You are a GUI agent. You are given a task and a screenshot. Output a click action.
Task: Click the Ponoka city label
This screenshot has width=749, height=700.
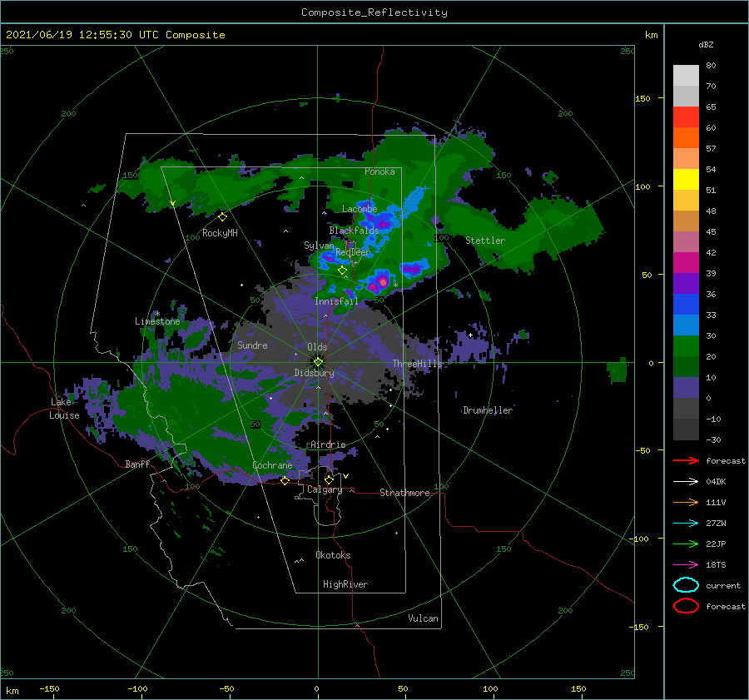pos(379,171)
